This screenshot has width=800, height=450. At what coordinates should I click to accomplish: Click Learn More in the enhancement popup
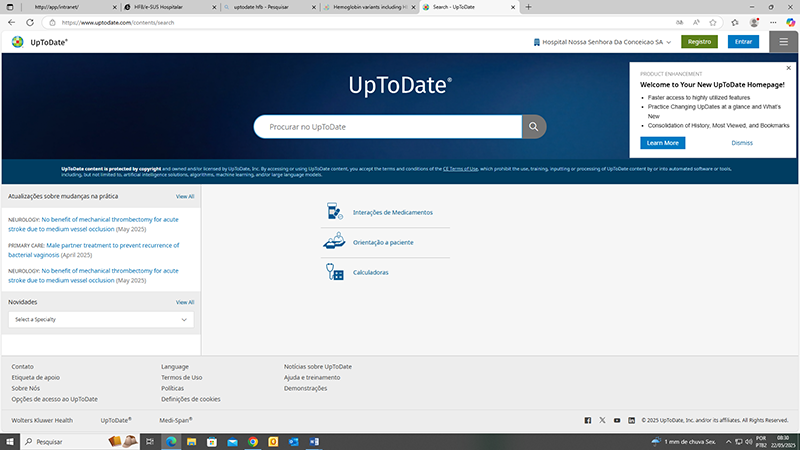[x=662, y=143]
